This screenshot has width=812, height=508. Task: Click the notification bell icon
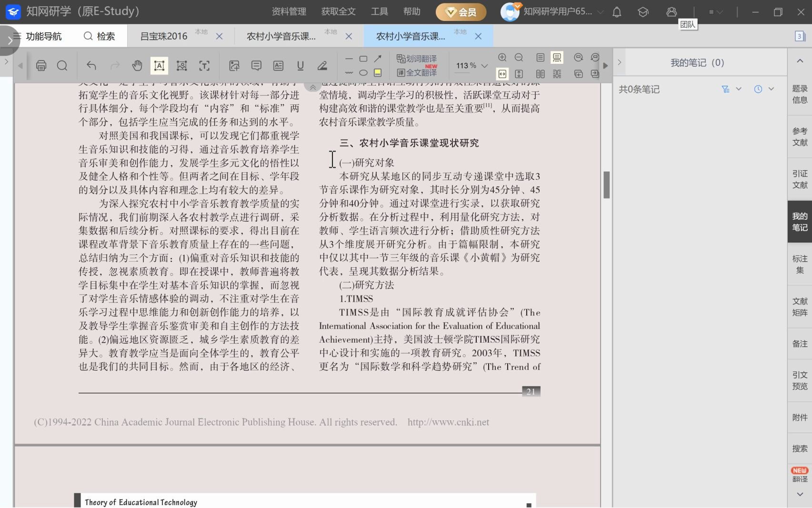pyautogui.click(x=617, y=12)
